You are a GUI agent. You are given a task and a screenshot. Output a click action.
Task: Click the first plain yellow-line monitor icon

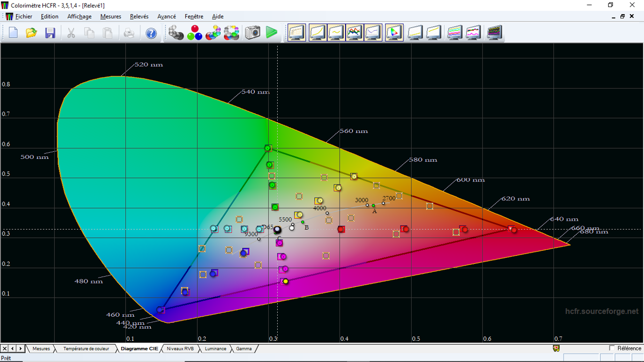(415, 33)
